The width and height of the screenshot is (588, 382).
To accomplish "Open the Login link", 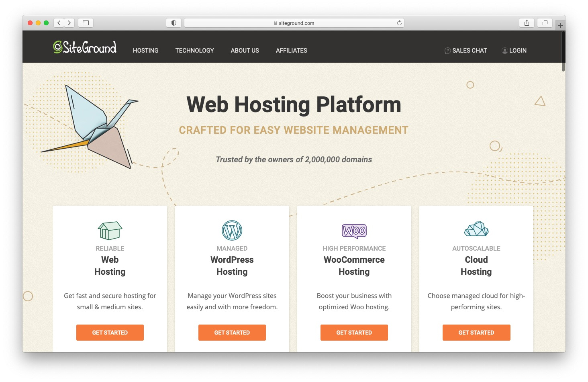I will pyautogui.click(x=514, y=51).
